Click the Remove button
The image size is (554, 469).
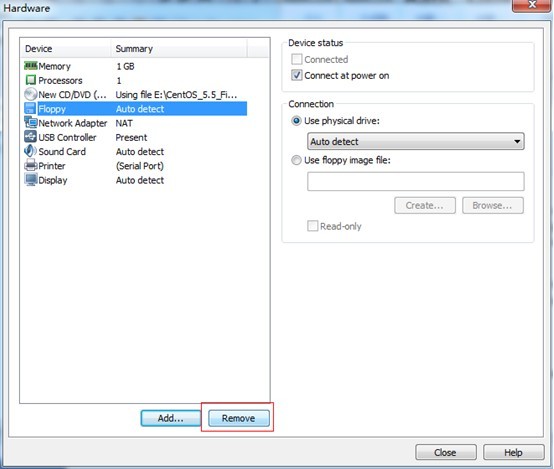239,418
